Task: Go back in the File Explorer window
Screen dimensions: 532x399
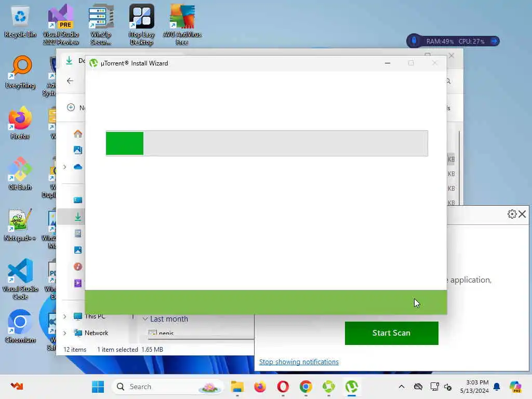Action: pyautogui.click(x=70, y=81)
